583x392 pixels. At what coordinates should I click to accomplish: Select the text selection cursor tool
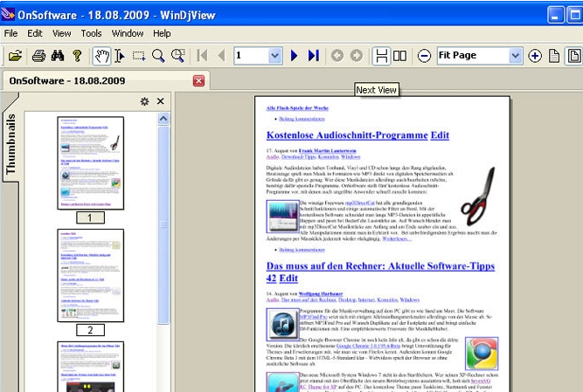(x=120, y=56)
